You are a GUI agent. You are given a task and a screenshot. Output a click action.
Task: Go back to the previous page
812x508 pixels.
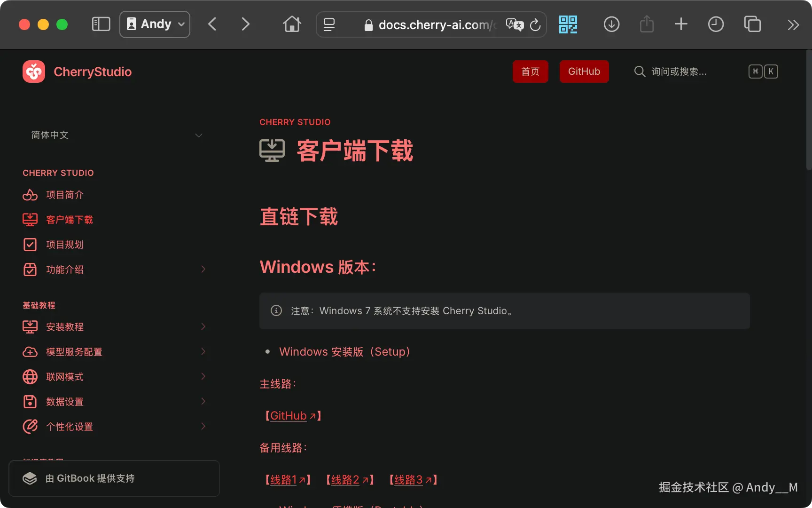(212, 24)
